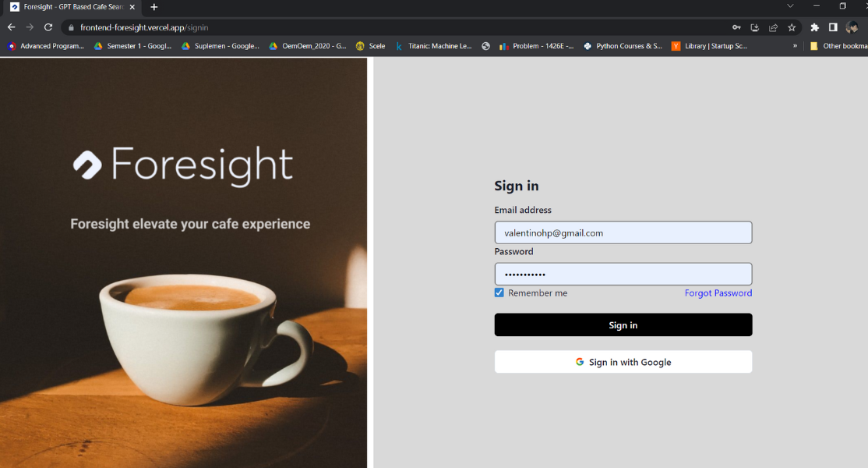868x468 pixels.
Task: Click the browser back arrow
Action: click(11, 27)
